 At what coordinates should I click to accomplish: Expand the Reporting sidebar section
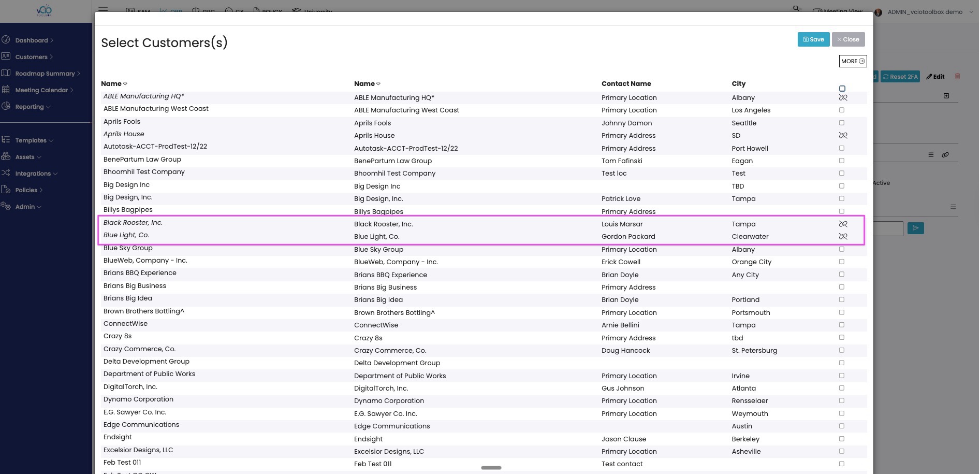click(x=33, y=107)
